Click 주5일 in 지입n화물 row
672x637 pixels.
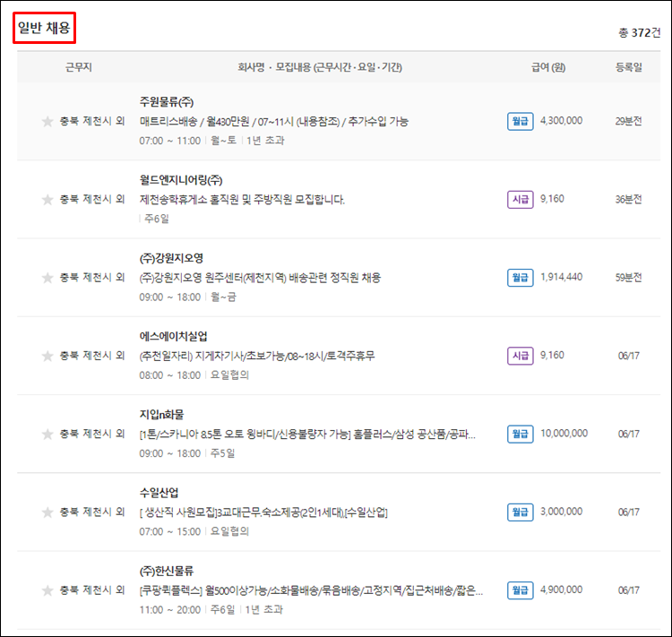[x=223, y=453]
